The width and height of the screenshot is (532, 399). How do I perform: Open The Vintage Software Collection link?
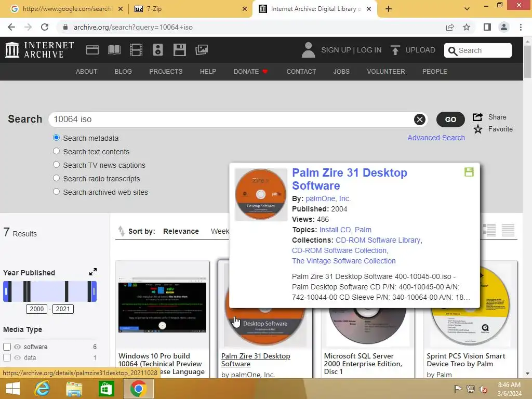[344, 261]
